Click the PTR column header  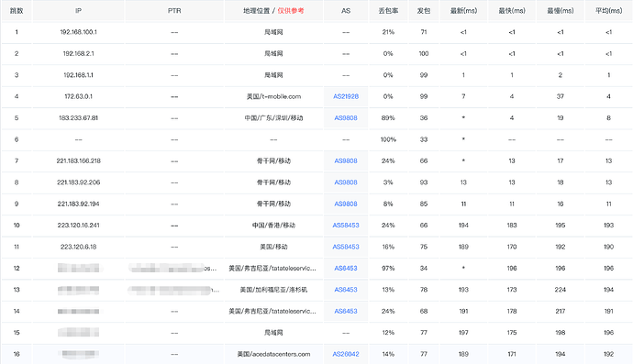[x=174, y=11]
